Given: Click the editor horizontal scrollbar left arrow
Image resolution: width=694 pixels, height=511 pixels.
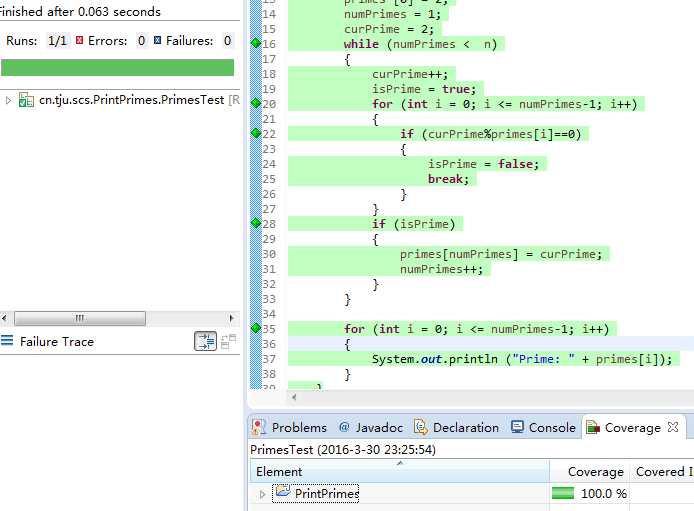Looking at the screenshot, I should (x=294, y=397).
